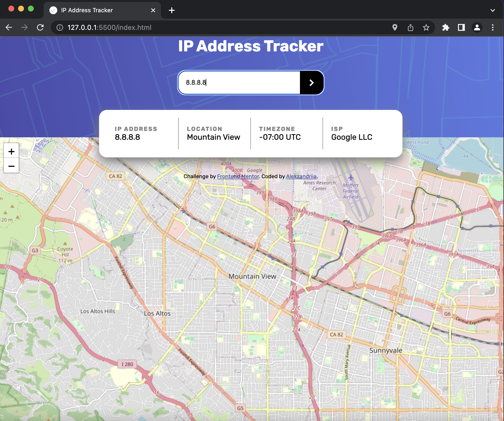Zoom out on the map
The image size is (504, 421).
(x=11, y=166)
